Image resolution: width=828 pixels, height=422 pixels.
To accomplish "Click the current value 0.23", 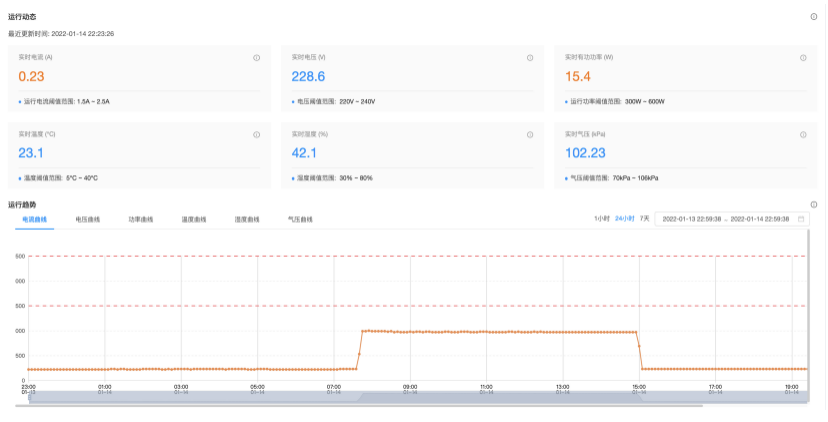I will click(31, 77).
